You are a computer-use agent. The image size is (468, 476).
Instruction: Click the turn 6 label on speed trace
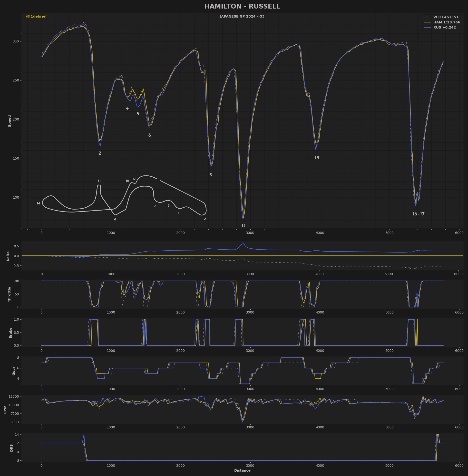pos(150,135)
